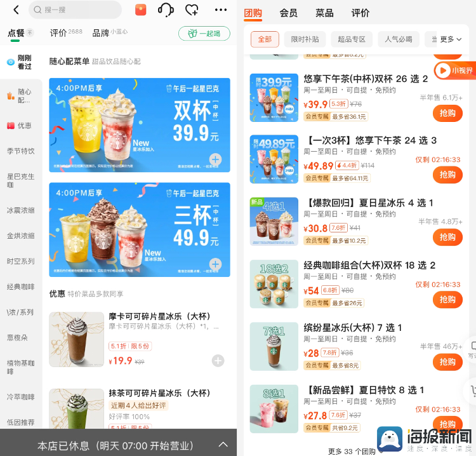
Task: Tap 会员专属 badge under ¥39.9 deal
Action: pyautogui.click(x=317, y=117)
